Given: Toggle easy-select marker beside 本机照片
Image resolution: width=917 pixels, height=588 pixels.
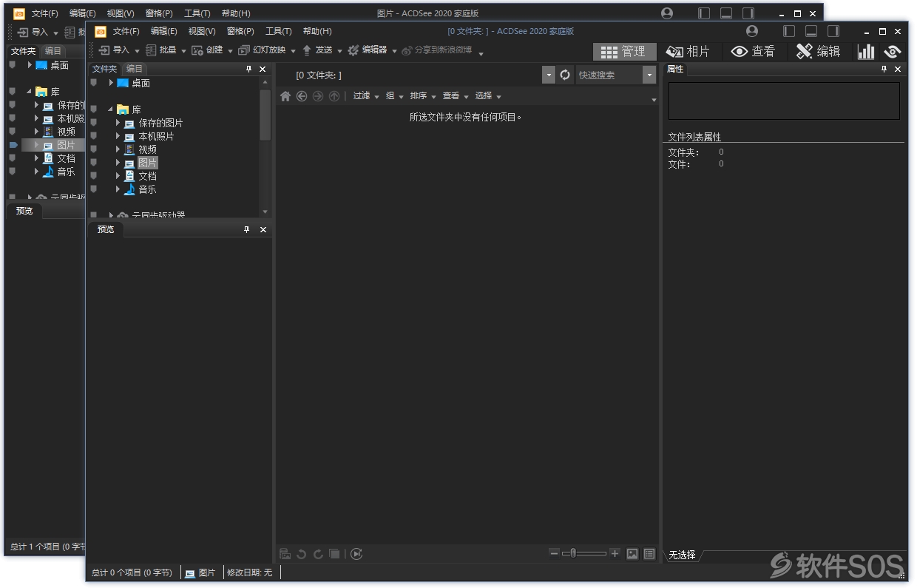Looking at the screenshot, I should click(x=93, y=136).
